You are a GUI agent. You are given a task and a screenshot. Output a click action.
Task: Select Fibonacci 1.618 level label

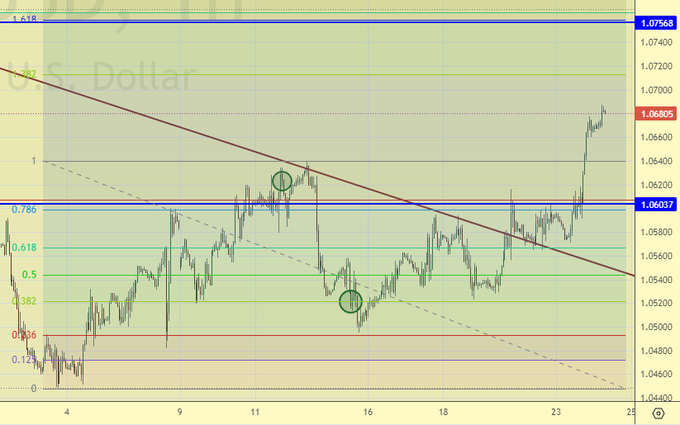(x=25, y=19)
